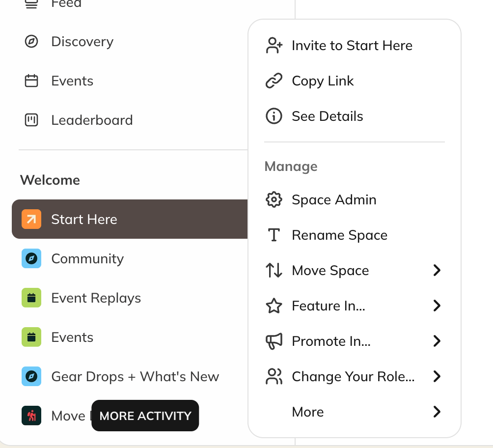
Task: Click the Move Space up-down arrows icon
Action: (x=274, y=270)
